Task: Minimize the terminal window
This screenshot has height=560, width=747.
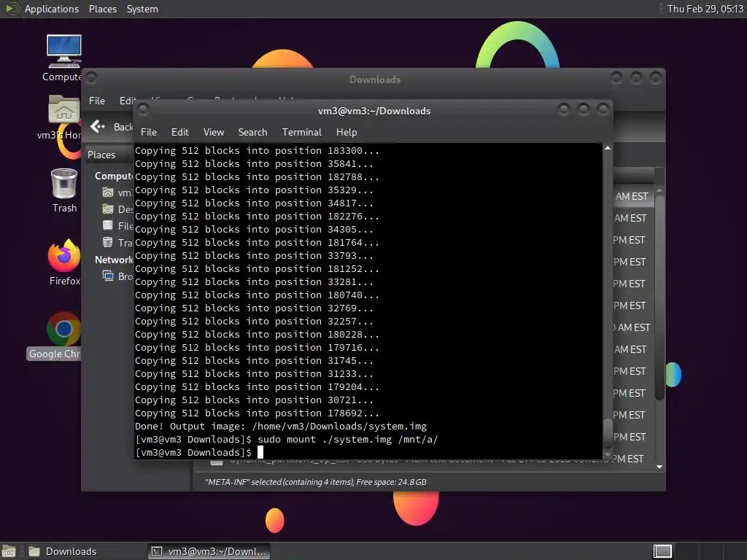Action: point(564,110)
